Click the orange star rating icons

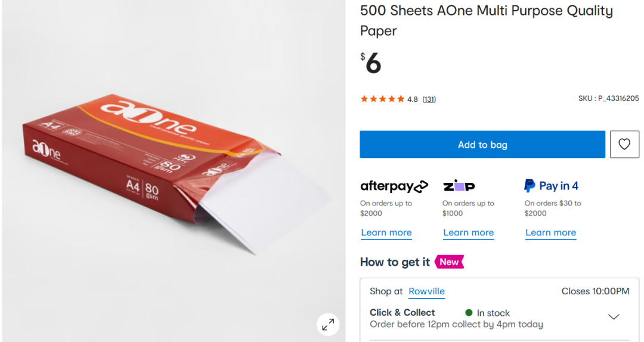[x=382, y=99]
